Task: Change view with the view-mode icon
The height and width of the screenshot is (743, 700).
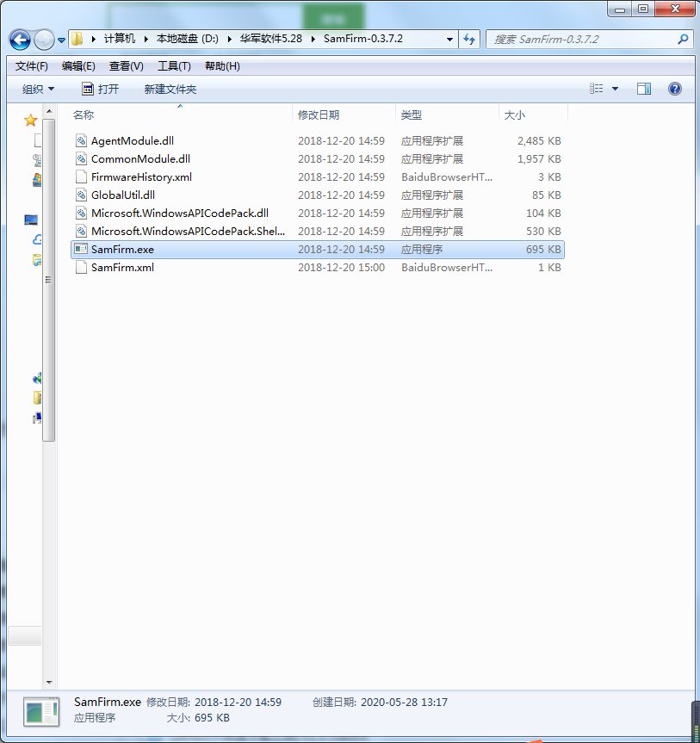Action: (596, 89)
